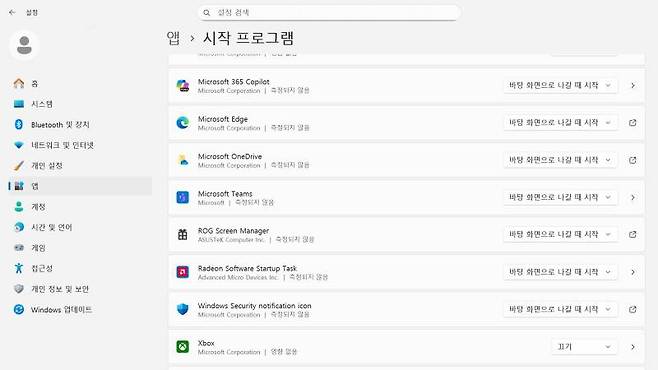Expand Microsoft 365 Copilot row chevron
Image resolution: width=658 pixels, height=370 pixels.
click(633, 86)
